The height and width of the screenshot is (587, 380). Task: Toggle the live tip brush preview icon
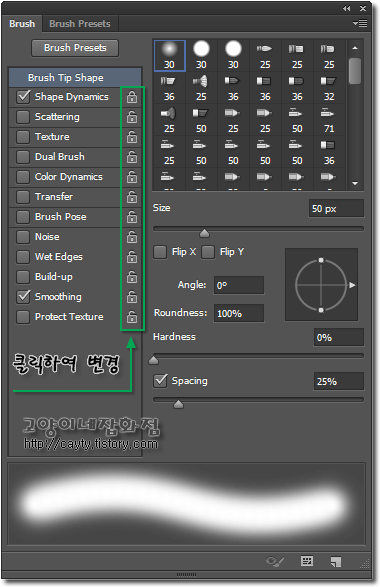[x=275, y=561]
